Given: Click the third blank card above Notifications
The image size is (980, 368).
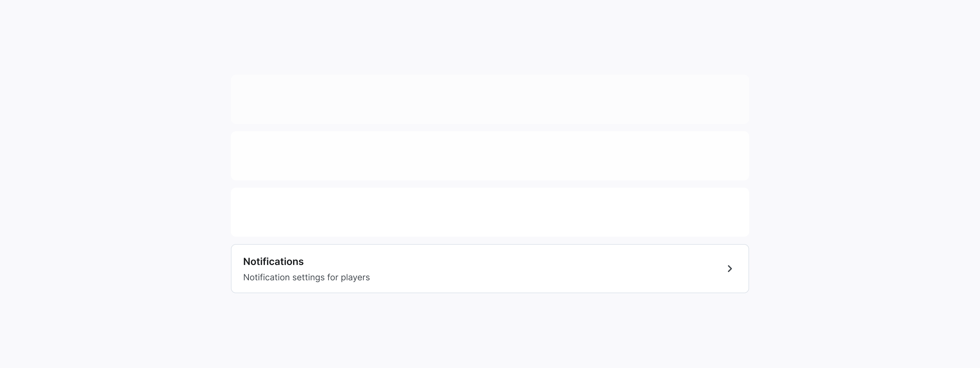Looking at the screenshot, I should (x=490, y=212).
